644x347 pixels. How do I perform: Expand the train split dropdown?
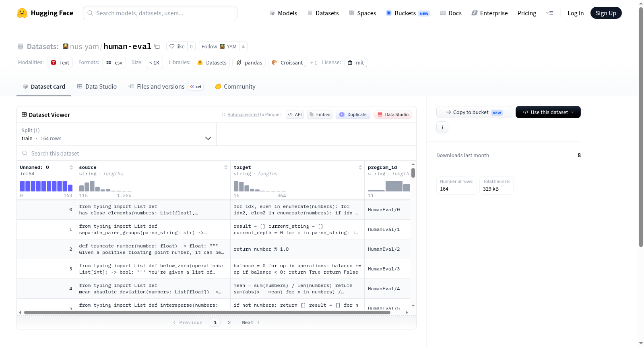pyautogui.click(x=116, y=134)
